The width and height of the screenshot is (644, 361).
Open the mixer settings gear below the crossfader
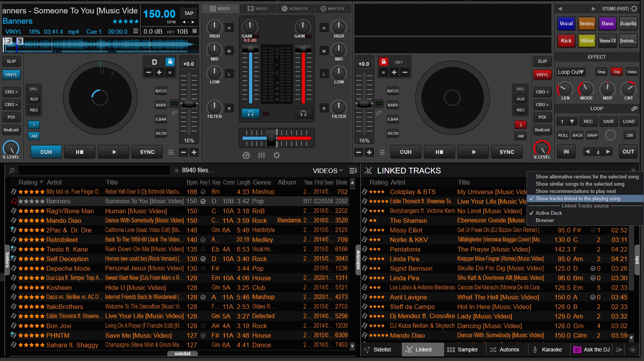[x=277, y=155]
